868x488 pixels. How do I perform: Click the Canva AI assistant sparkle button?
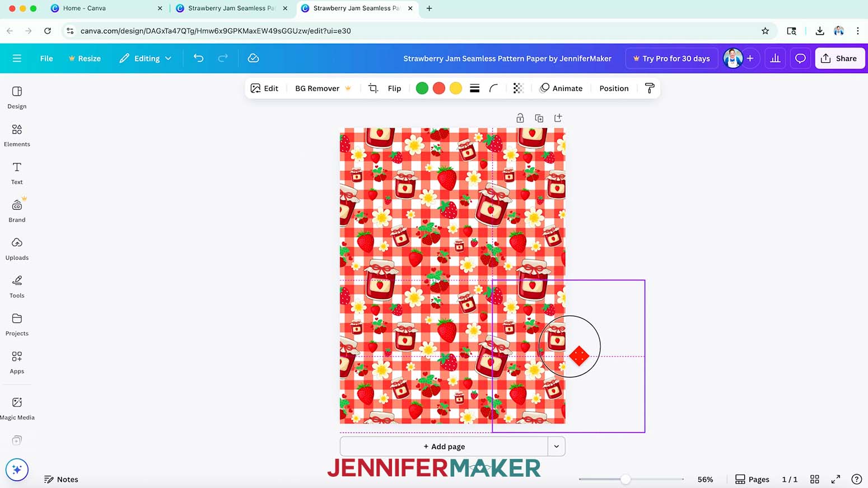[17, 470]
